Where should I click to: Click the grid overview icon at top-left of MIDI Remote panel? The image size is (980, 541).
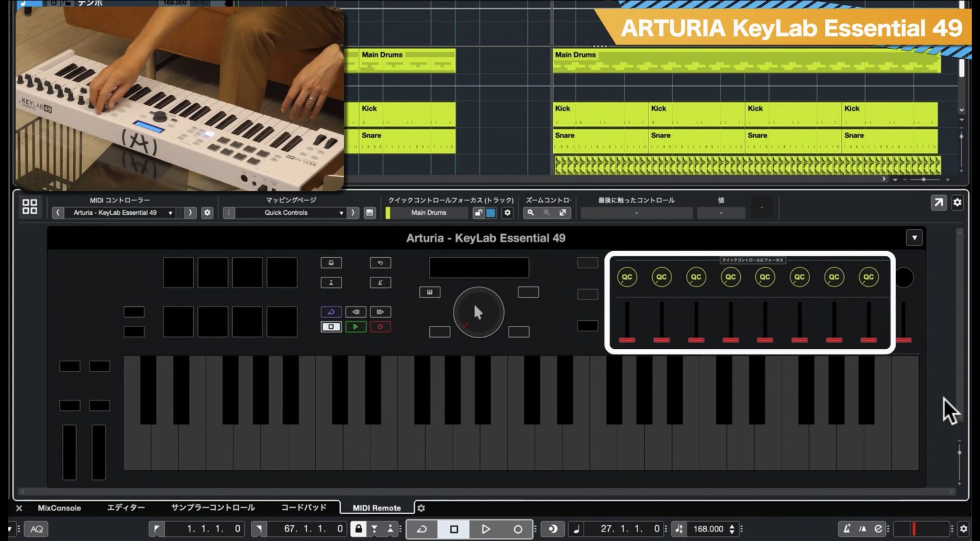pos(30,207)
